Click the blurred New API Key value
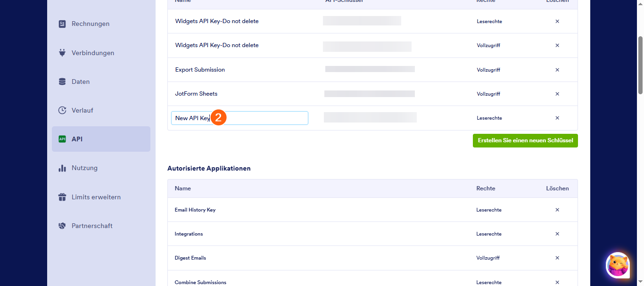The image size is (644, 286). click(x=370, y=117)
